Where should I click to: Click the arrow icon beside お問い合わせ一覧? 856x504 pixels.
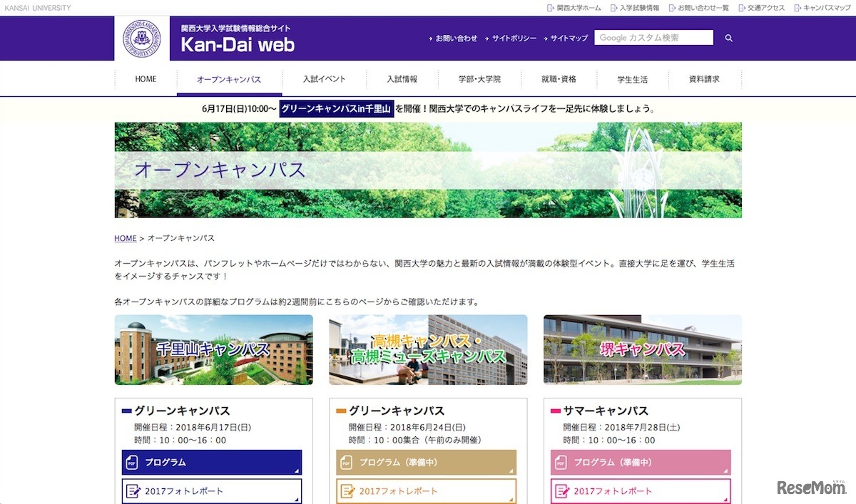coord(671,8)
